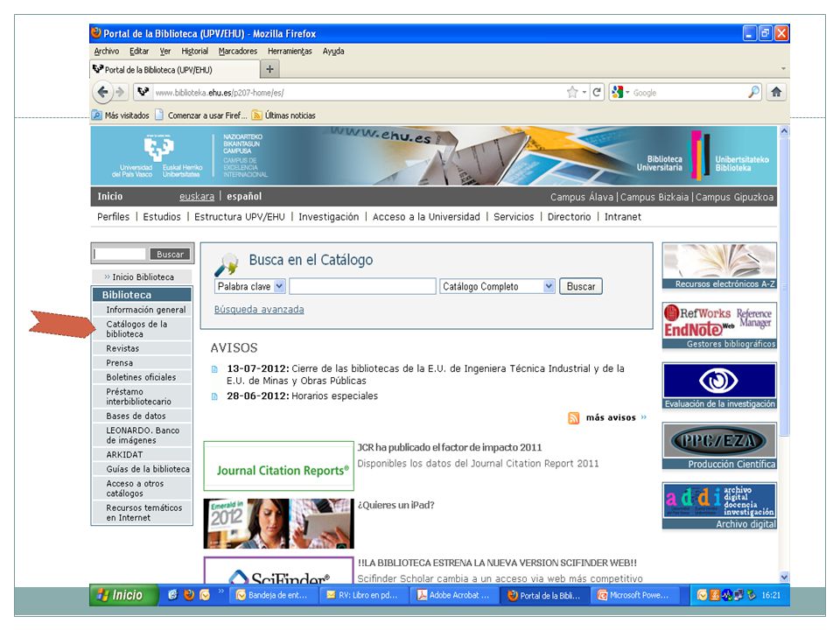Open the más avisos link
The width and height of the screenshot is (840, 630).
coord(611,417)
